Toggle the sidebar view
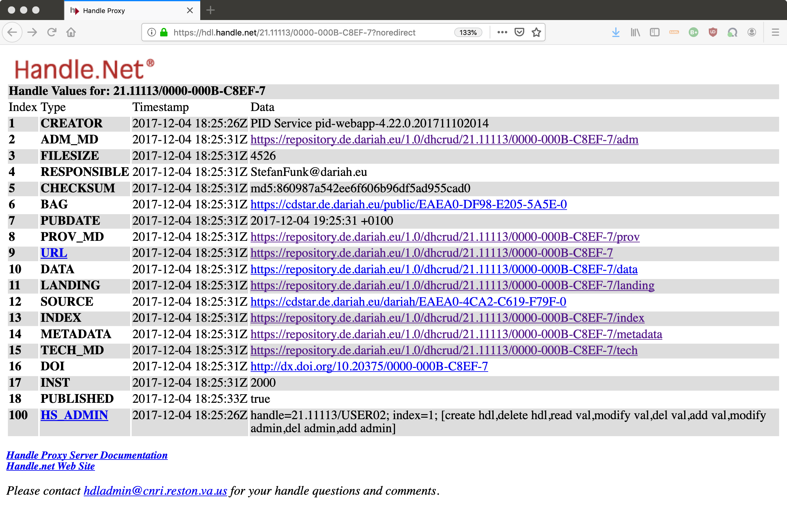Viewport: 787px width, 532px height. (x=655, y=32)
